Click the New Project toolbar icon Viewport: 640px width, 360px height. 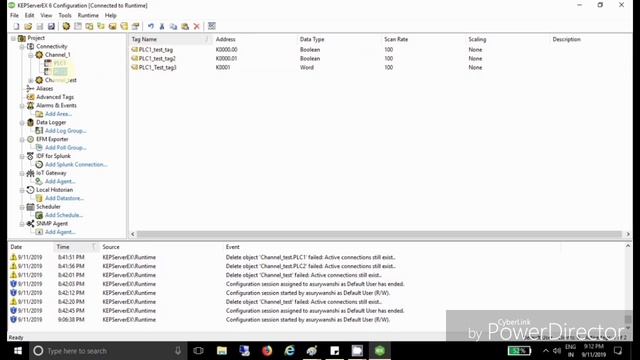pyautogui.click(x=16, y=27)
